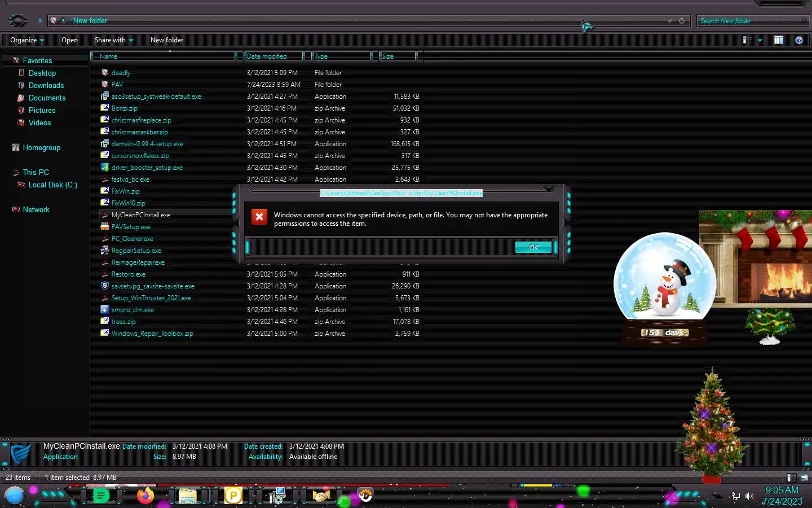Open the yellow P app on taskbar
The width and height of the screenshot is (812, 508).
(x=233, y=496)
